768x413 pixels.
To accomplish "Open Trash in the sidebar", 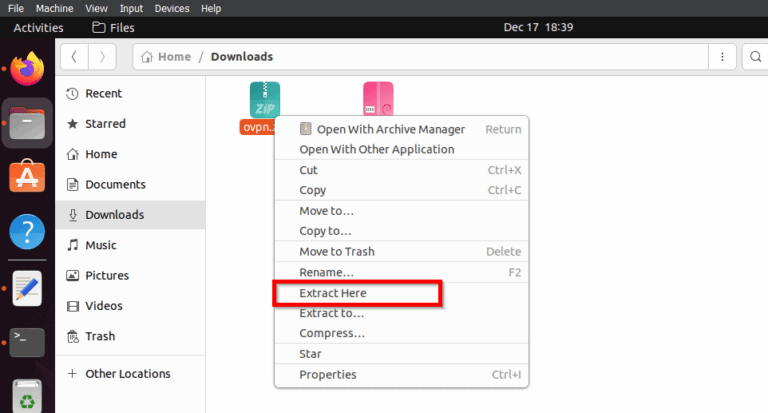I will pos(99,336).
